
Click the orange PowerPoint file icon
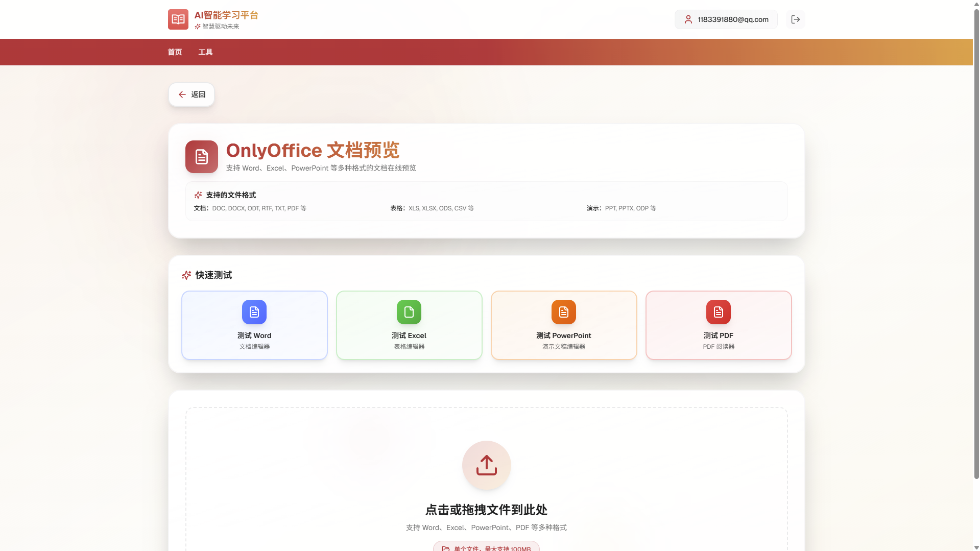point(564,312)
